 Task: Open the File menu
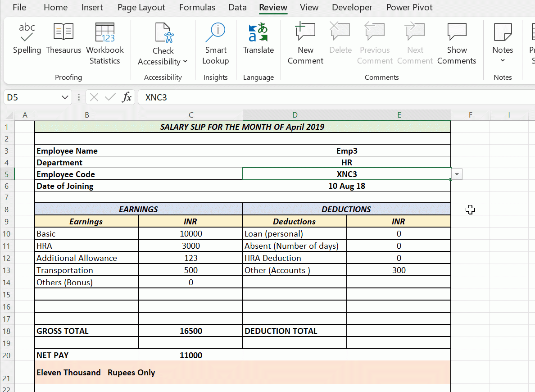coord(19,8)
